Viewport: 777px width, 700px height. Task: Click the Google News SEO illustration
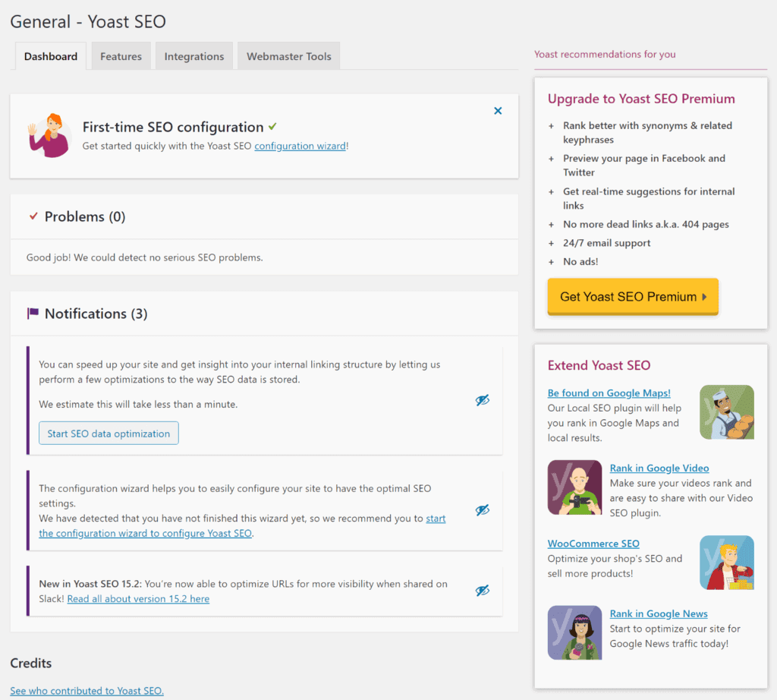tap(574, 632)
